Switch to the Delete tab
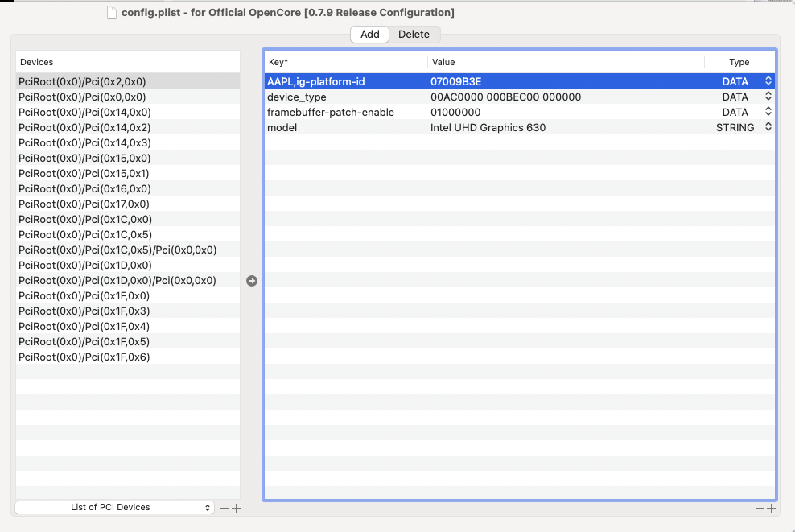 [414, 35]
